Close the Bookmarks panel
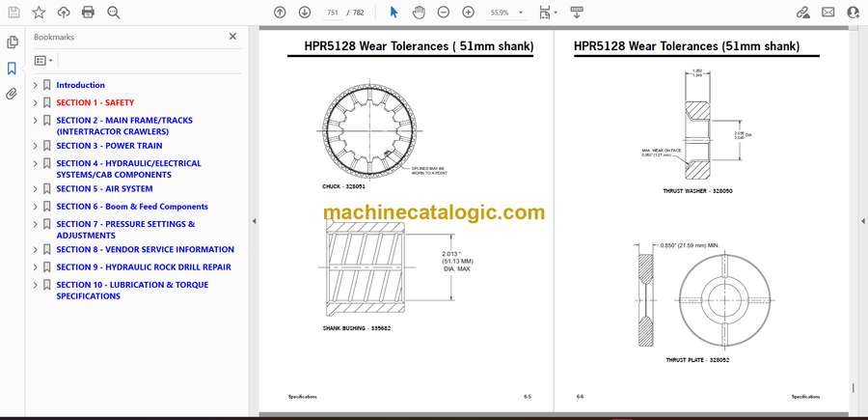Screen dimensions: 868x420 [232, 37]
